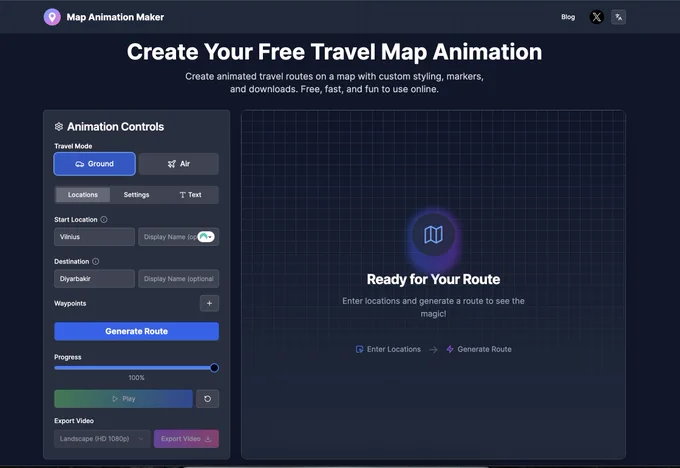The width and height of the screenshot is (680, 468).
Task: Click the Destination info icon
Action: (x=95, y=262)
